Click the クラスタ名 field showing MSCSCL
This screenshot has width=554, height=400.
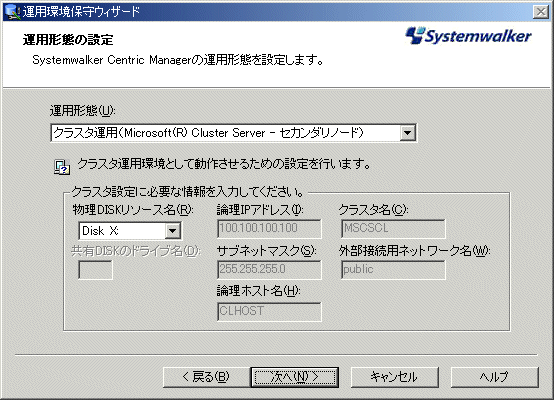[393, 228]
